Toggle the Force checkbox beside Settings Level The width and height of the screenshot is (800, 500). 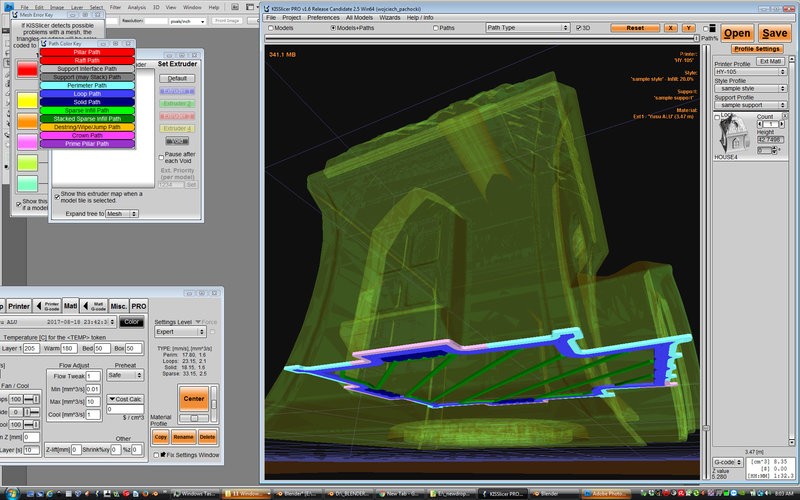[212, 332]
